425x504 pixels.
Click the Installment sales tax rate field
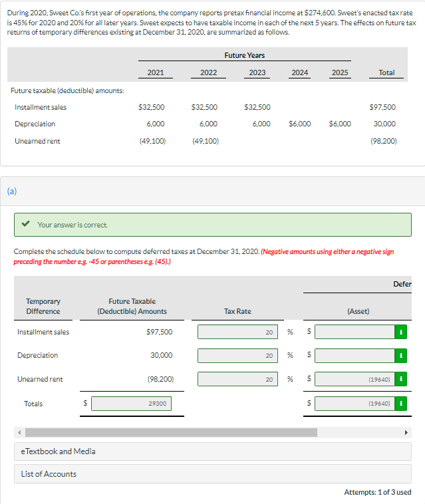point(237,332)
